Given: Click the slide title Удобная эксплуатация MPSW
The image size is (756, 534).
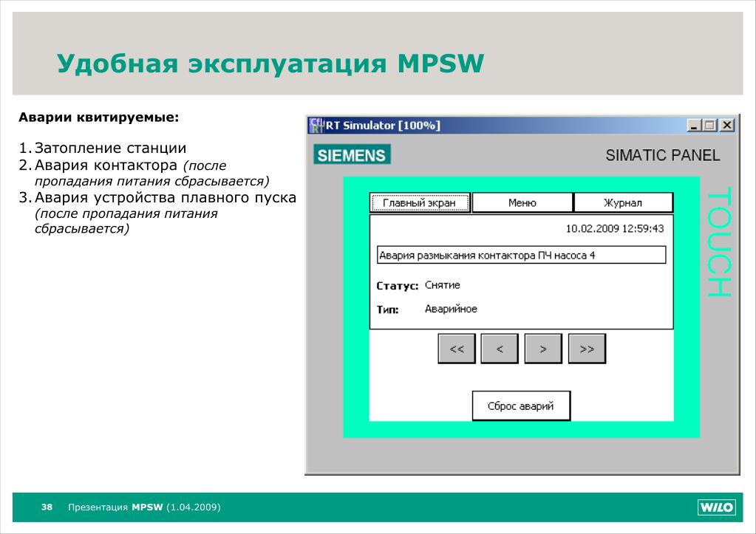Looking at the screenshot, I should 270,63.
